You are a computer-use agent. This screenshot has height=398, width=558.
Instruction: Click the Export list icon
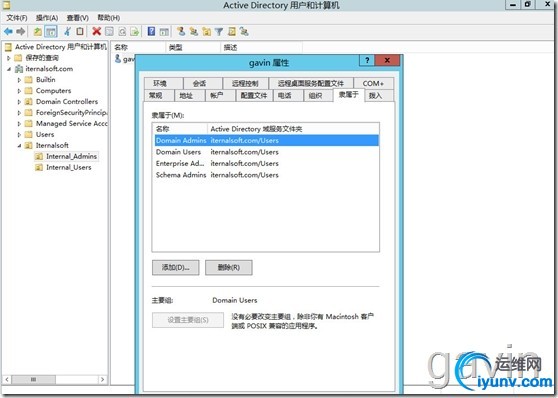[135, 32]
